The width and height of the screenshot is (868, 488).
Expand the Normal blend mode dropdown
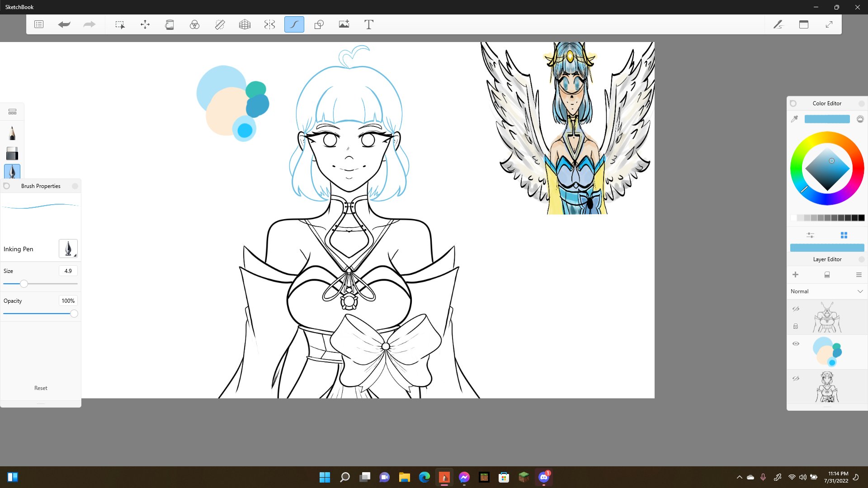click(x=860, y=291)
